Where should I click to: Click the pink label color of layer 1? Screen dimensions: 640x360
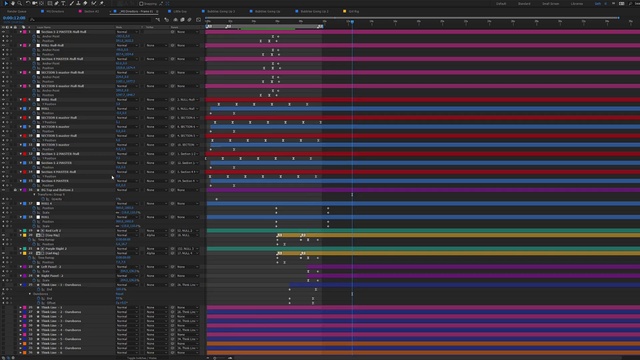24,32
